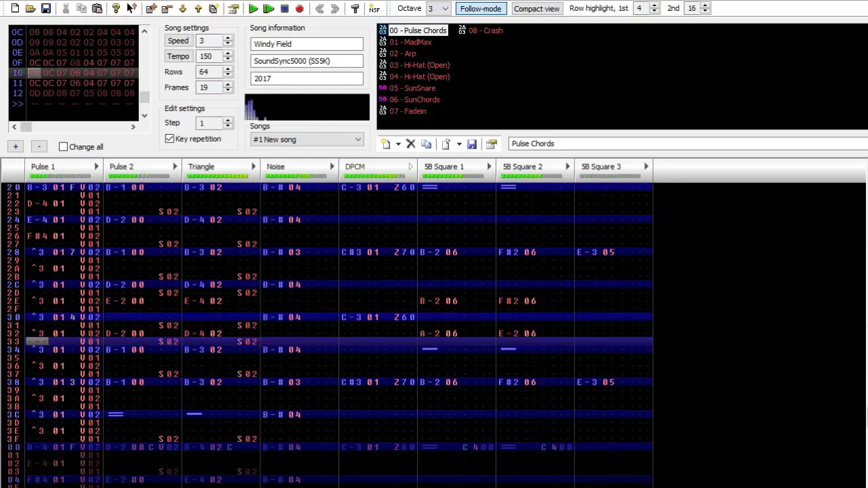The image size is (868, 488).
Task: Adjust the Speed value stepper
Action: (x=228, y=41)
